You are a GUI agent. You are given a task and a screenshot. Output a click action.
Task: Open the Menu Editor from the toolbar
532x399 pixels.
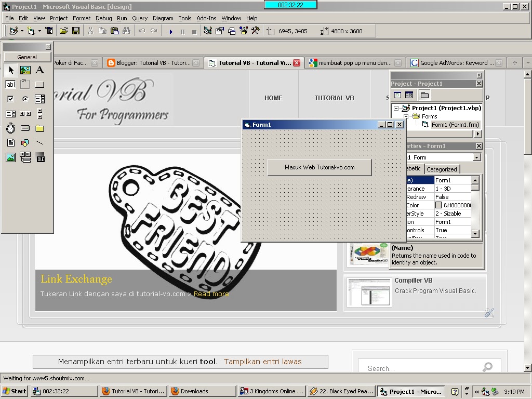coord(48,31)
